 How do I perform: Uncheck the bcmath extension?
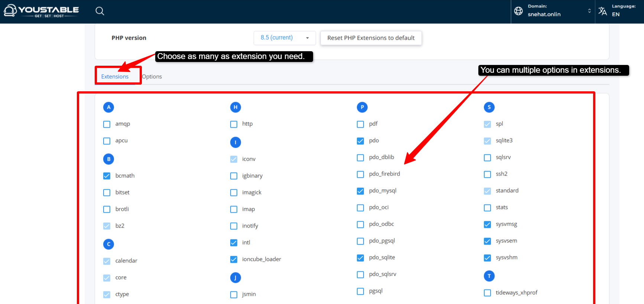pyautogui.click(x=107, y=176)
